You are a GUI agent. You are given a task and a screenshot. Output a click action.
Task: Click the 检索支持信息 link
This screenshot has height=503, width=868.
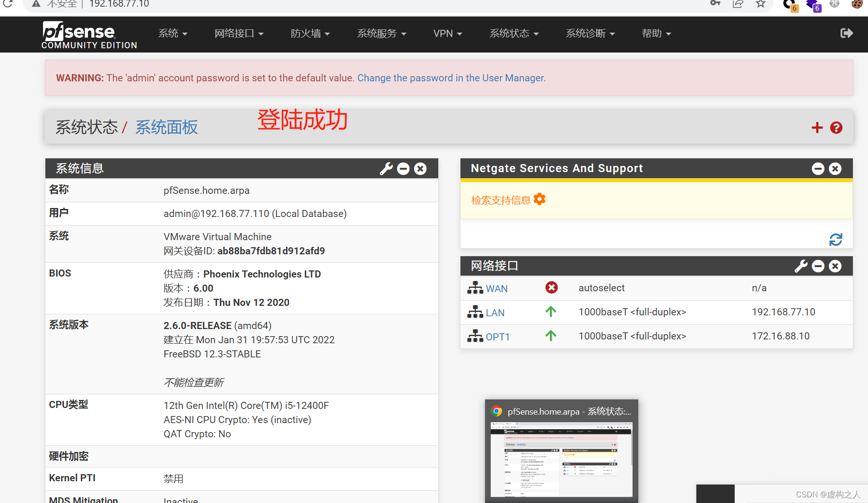pos(501,200)
